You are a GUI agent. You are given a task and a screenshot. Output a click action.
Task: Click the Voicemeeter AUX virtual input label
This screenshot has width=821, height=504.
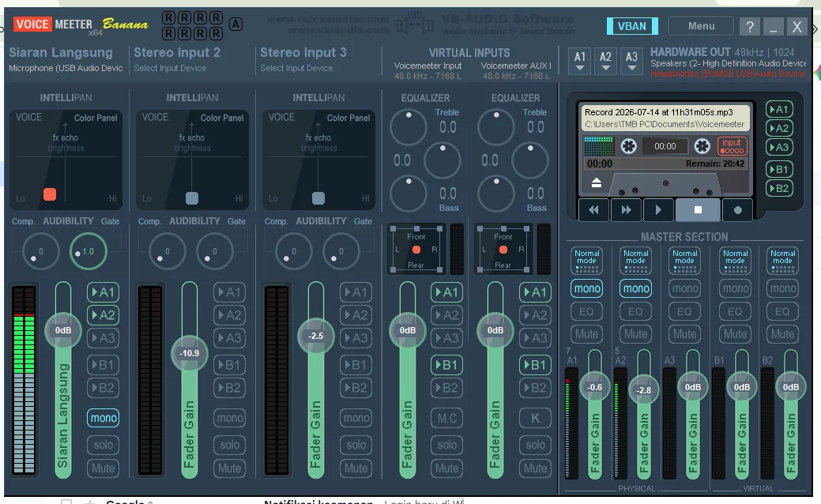(516, 66)
